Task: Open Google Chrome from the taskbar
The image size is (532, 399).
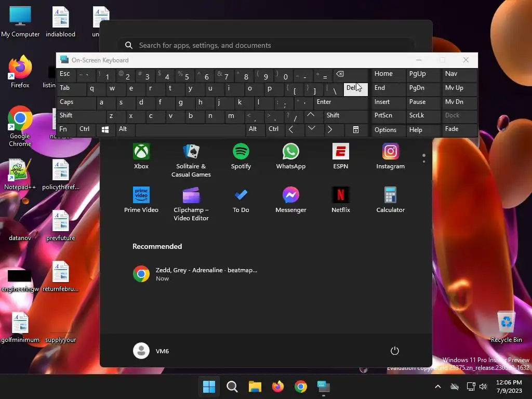Action: click(x=301, y=387)
